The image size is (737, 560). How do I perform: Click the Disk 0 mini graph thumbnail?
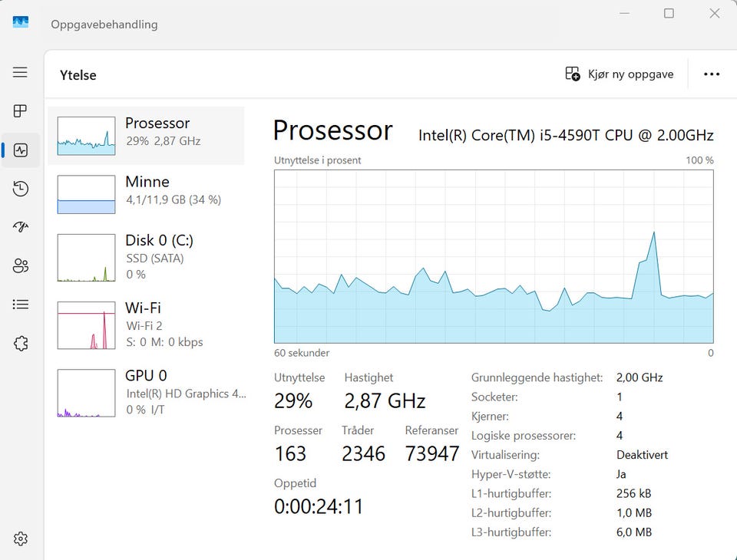coord(86,258)
